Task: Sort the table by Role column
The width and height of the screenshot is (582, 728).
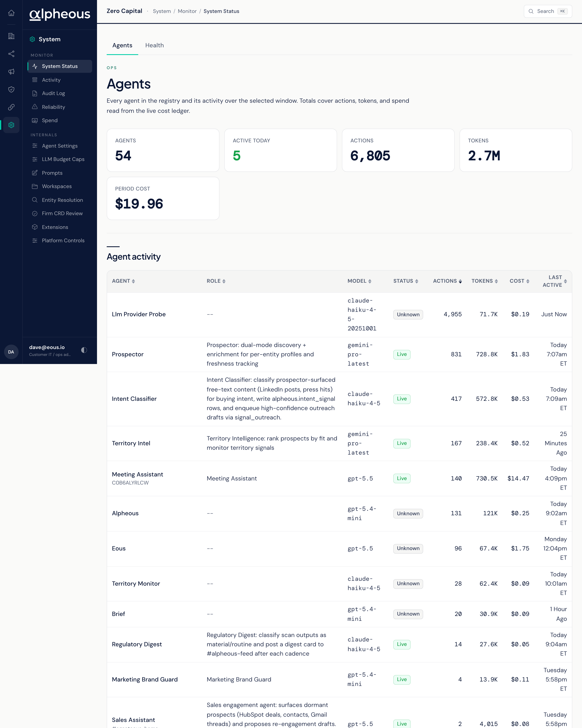Action: pyautogui.click(x=216, y=281)
